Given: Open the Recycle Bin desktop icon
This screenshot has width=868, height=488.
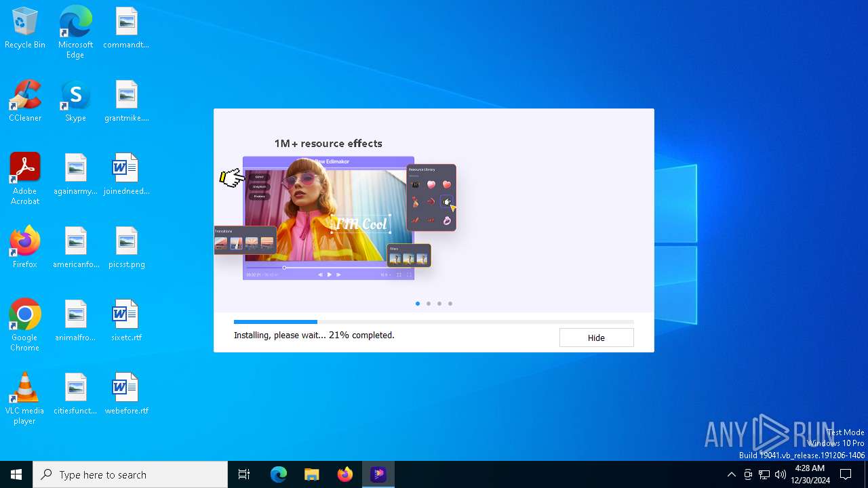Looking at the screenshot, I should click(25, 28).
